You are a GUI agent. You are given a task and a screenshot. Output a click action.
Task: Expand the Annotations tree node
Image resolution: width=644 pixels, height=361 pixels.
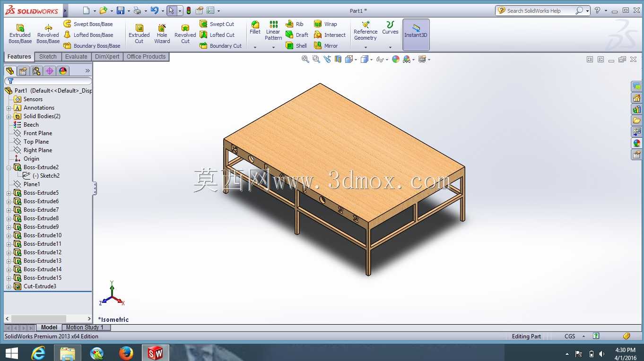9,108
